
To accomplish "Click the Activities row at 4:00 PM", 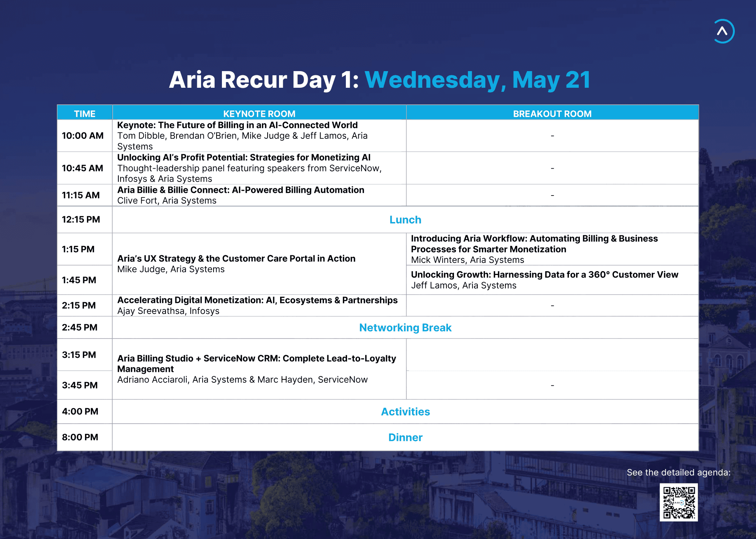I will point(405,412).
